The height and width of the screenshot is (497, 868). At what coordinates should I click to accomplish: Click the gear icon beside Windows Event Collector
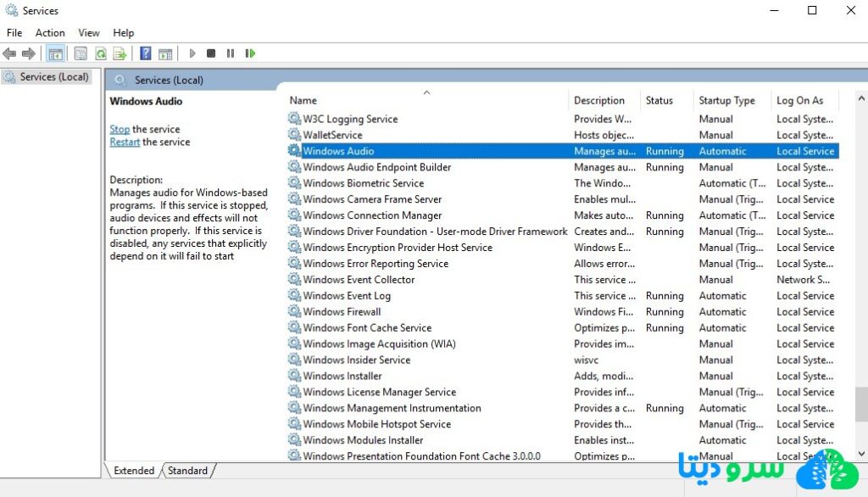click(x=294, y=279)
